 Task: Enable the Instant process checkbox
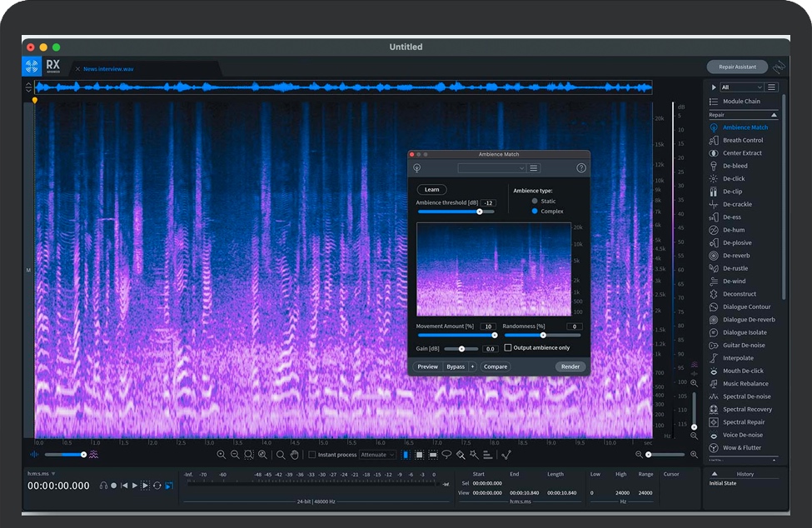[x=312, y=455]
